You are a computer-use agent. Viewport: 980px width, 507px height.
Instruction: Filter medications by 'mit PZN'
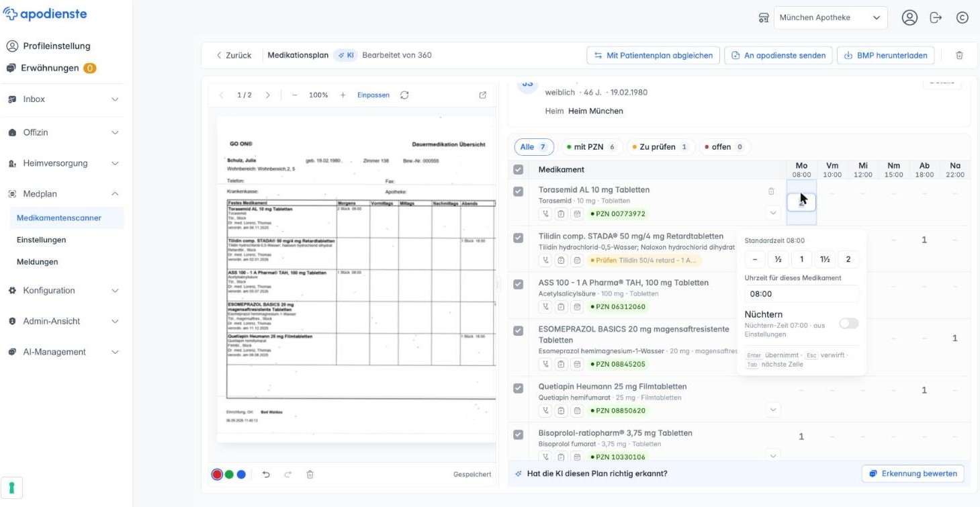click(590, 147)
